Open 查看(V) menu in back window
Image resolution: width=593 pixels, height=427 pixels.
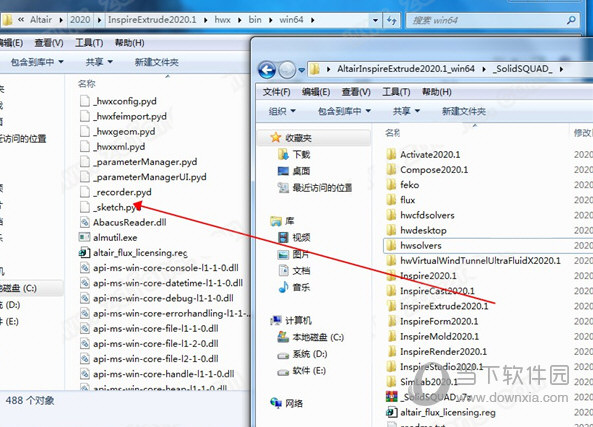pos(49,43)
